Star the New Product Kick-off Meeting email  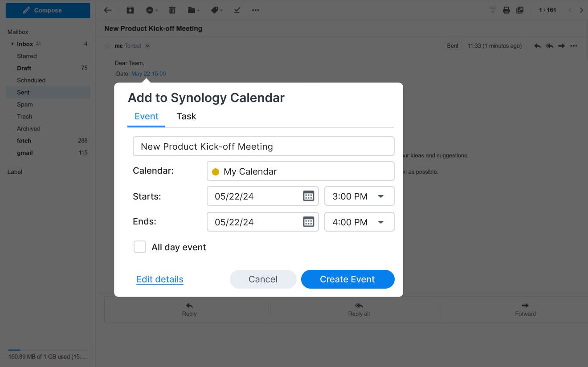(107, 46)
